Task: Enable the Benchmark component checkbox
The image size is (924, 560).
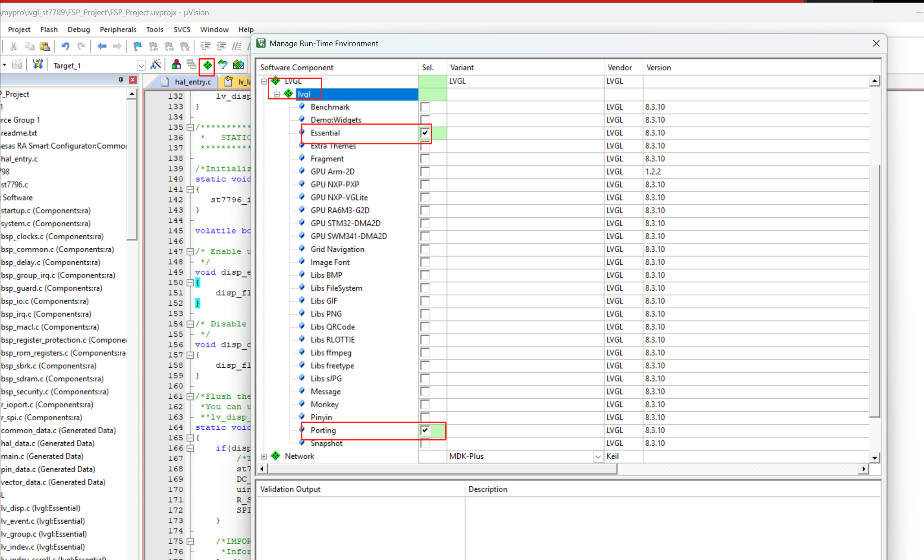Action: (x=425, y=107)
